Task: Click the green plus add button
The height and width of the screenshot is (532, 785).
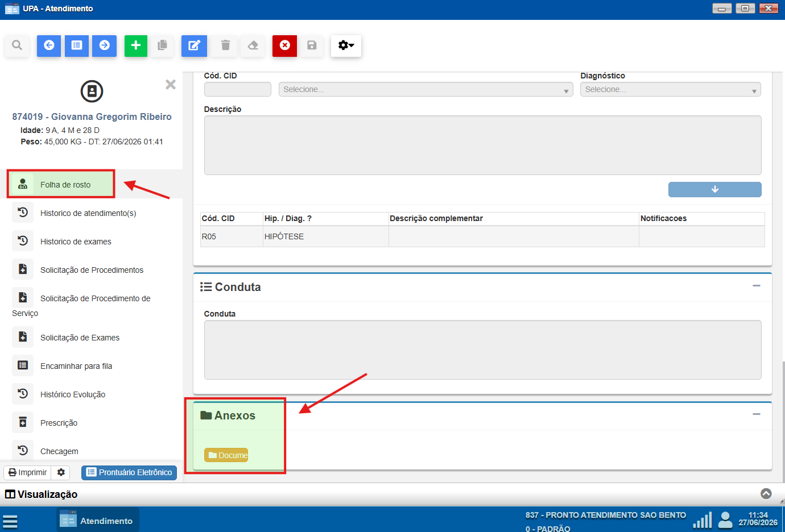Action: [136, 45]
